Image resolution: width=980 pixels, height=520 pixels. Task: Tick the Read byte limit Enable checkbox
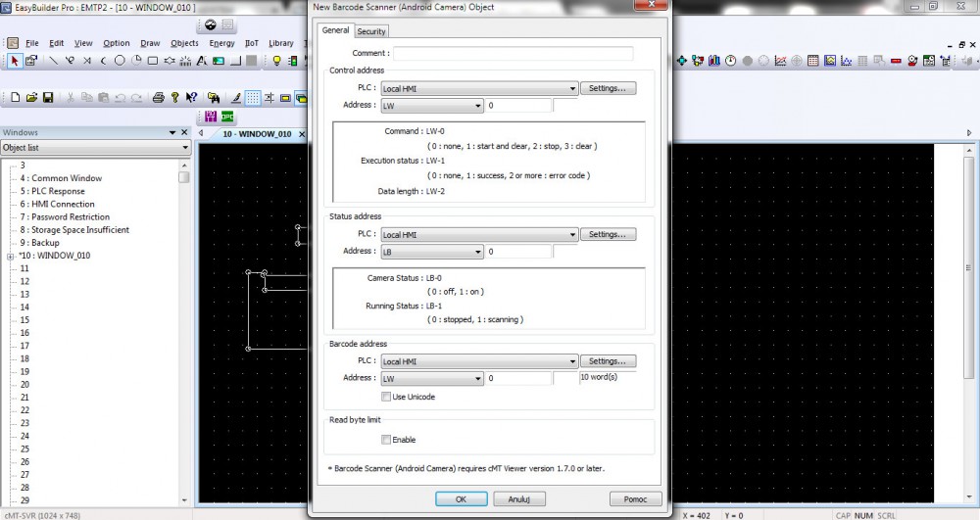pos(386,440)
